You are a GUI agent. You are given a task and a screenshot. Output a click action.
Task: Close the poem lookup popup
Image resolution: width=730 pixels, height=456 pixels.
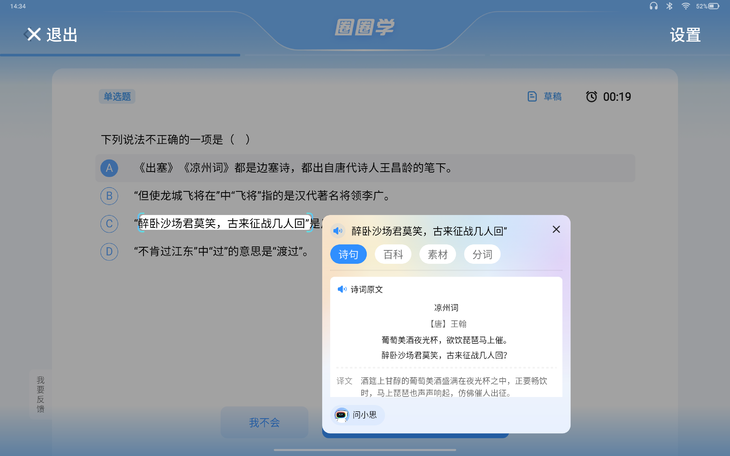(x=556, y=230)
